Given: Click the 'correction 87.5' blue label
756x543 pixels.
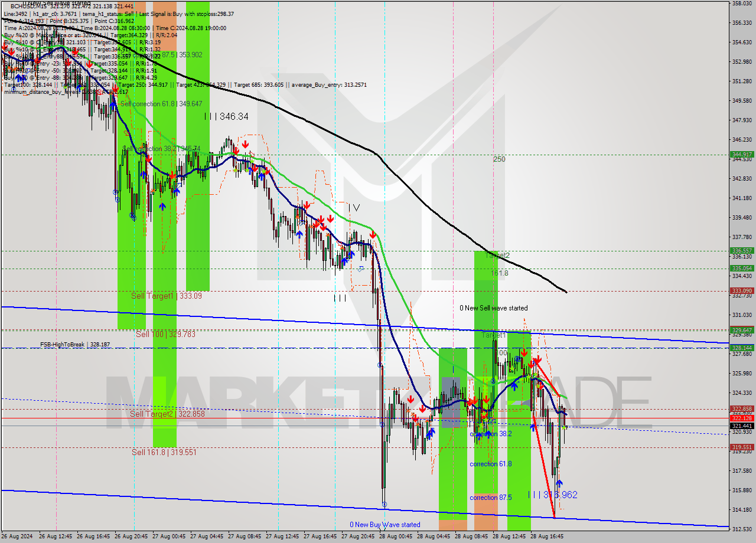Looking at the screenshot, I should click(x=491, y=498).
